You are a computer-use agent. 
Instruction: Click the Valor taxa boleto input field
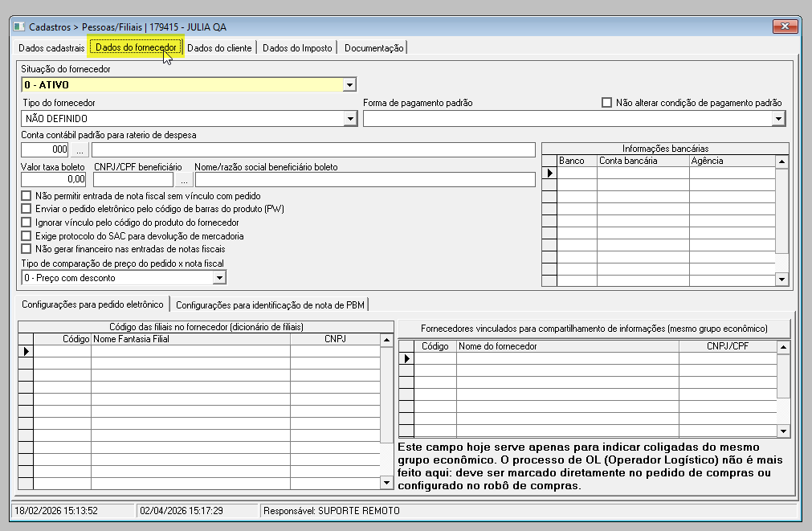53,179
